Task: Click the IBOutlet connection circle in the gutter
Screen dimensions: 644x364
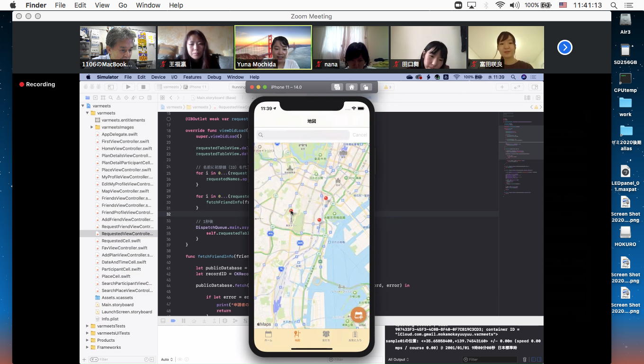Action: (x=169, y=119)
